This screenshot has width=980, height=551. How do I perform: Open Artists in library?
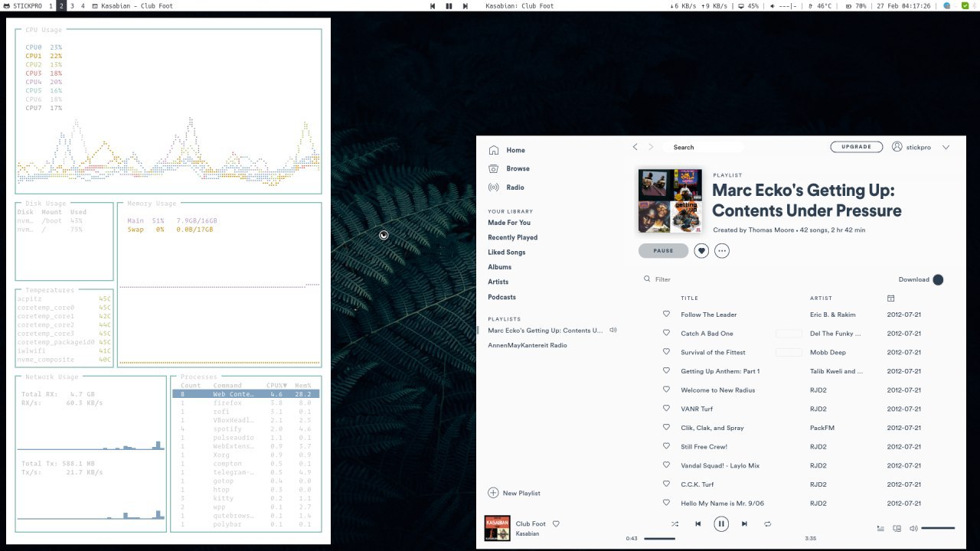pos(498,282)
